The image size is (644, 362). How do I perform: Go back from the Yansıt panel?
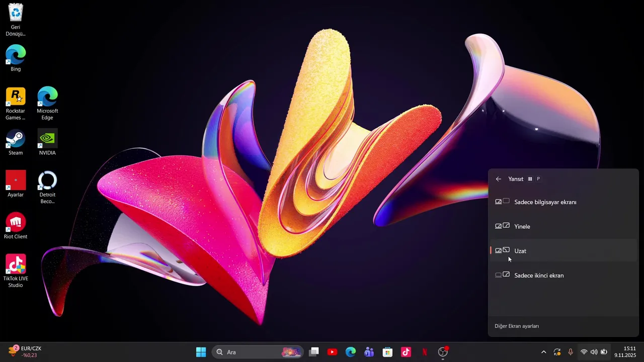tap(499, 179)
